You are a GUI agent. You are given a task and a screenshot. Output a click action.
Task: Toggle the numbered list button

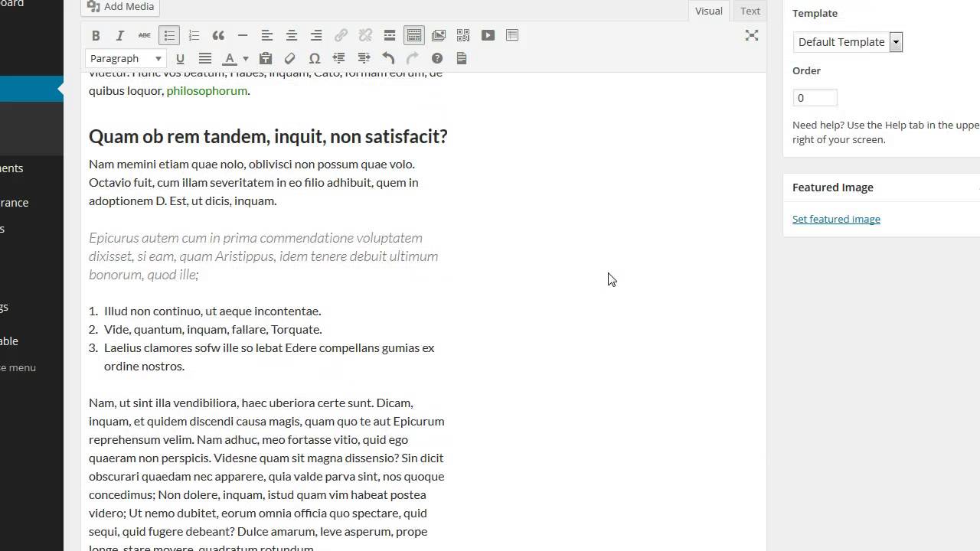coord(194,35)
